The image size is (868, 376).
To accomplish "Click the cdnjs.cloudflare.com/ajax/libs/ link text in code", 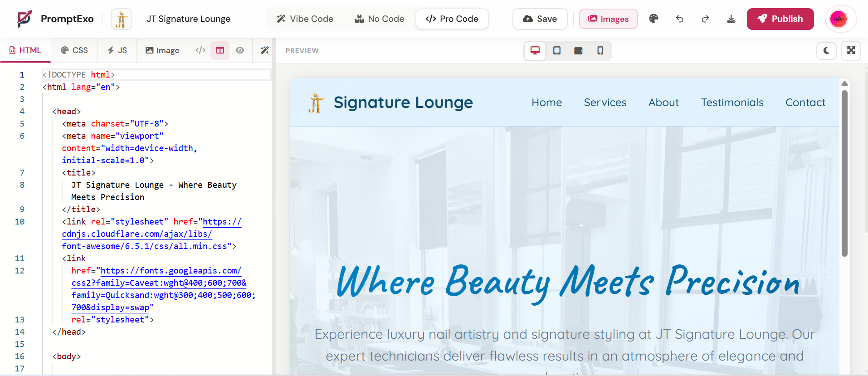I will coord(137,234).
